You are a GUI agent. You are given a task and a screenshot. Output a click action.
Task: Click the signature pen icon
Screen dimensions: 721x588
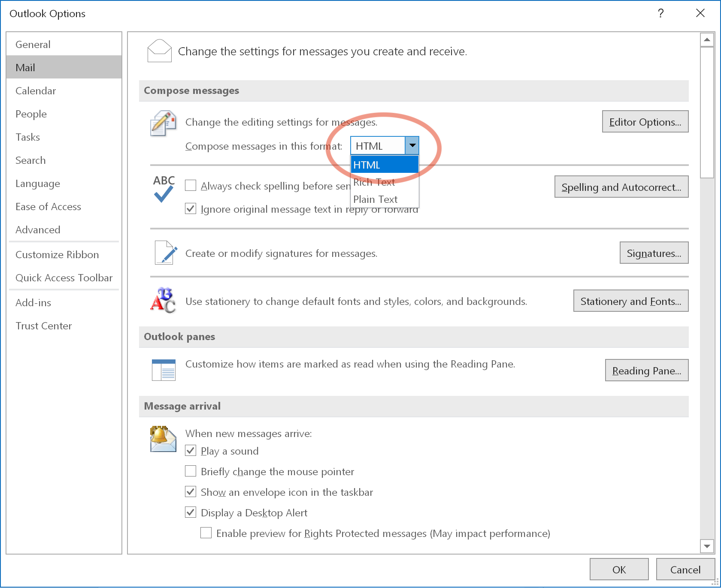[164, 253]
